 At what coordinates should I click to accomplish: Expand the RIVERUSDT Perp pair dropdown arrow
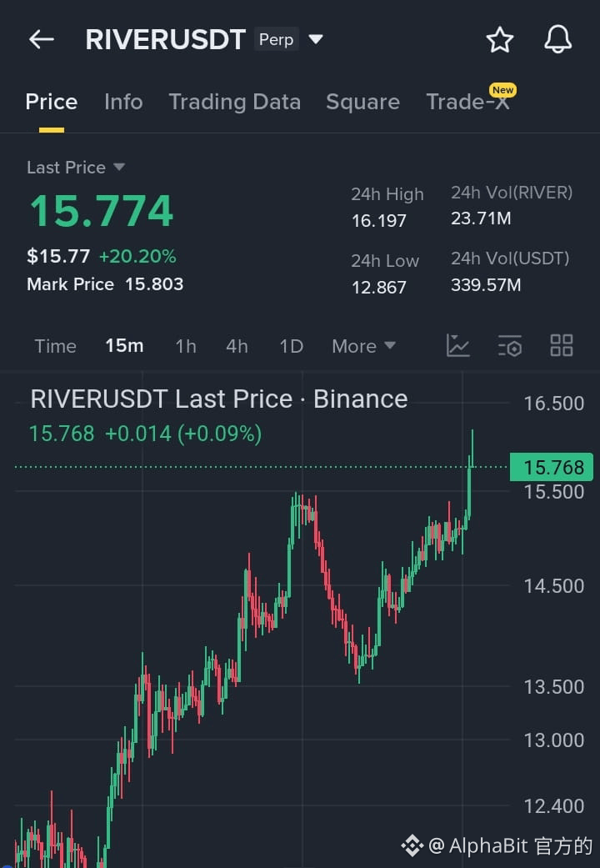316,39
